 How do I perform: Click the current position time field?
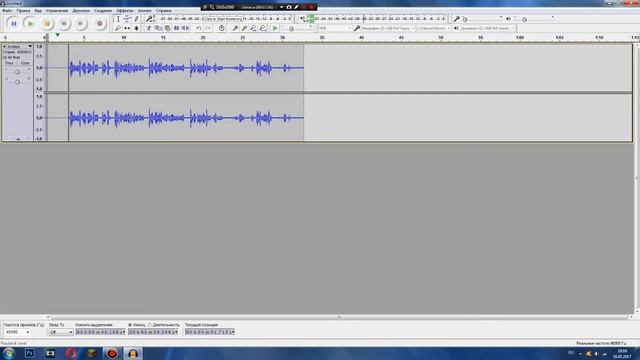point(210,332)
